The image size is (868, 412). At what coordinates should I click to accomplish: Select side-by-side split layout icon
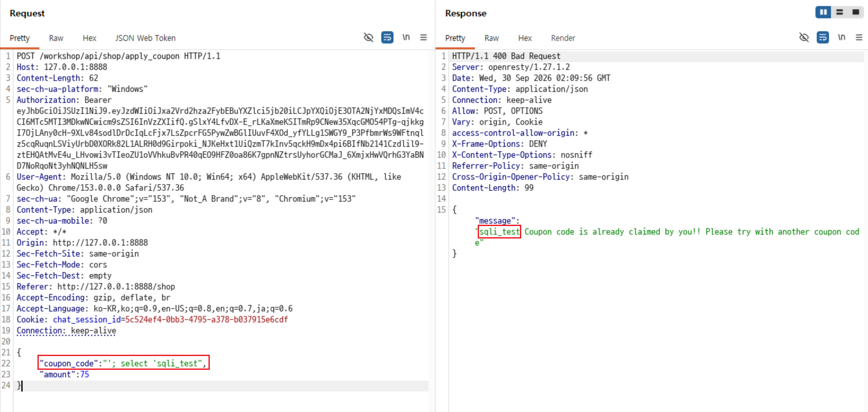coord(823,12)
